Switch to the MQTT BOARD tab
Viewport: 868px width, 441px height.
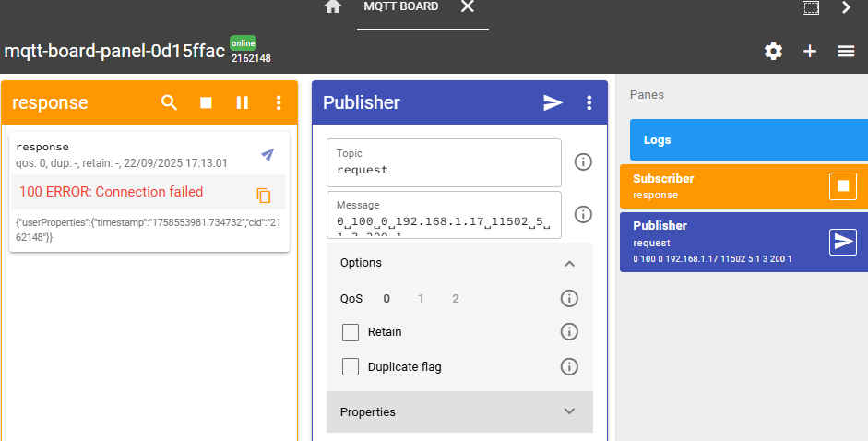click(x=400, y=7)
